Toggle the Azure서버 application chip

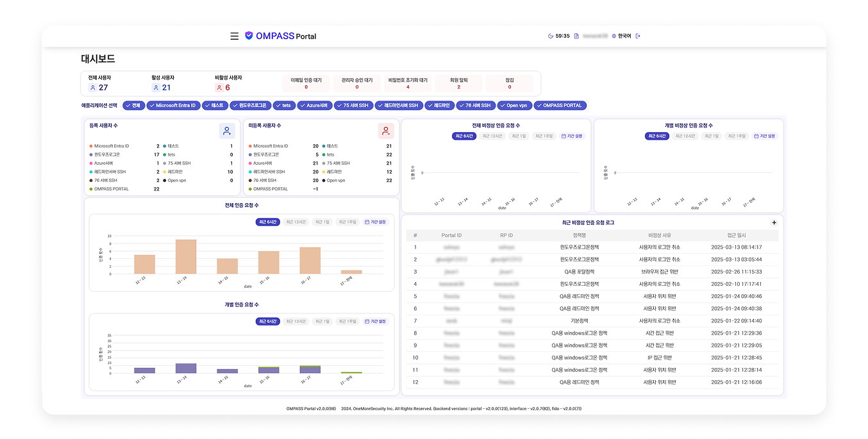(x=314, y=106)
